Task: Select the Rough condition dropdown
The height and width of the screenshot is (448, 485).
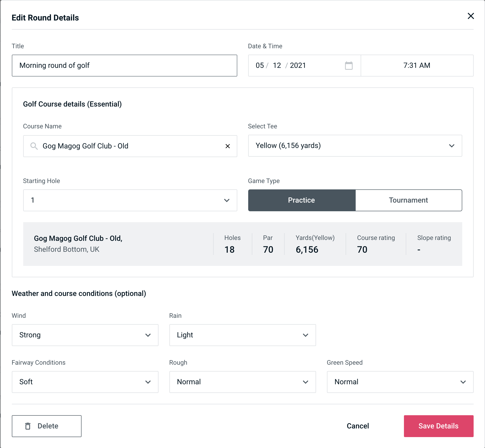Action: coord(243,381)
